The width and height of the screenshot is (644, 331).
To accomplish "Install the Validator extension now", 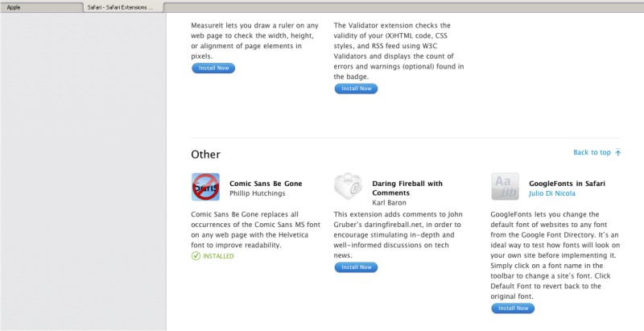I will tap(356, 89).
